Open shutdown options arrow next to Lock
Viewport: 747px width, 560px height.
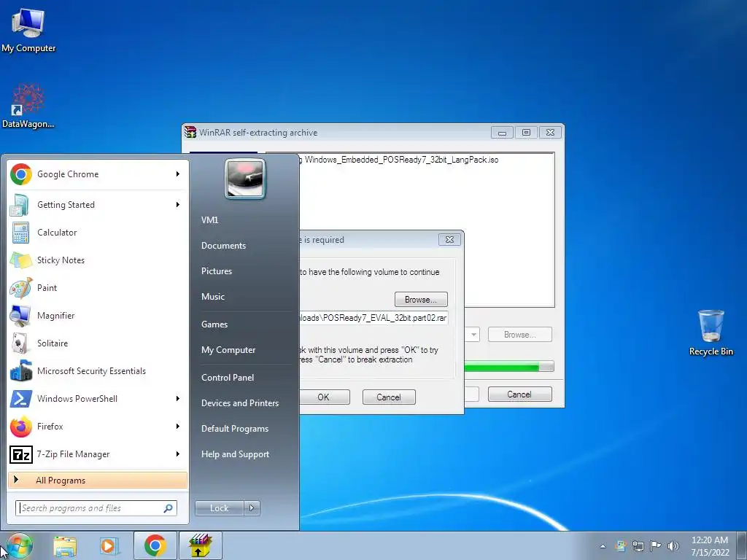click(x=252, y=508)
